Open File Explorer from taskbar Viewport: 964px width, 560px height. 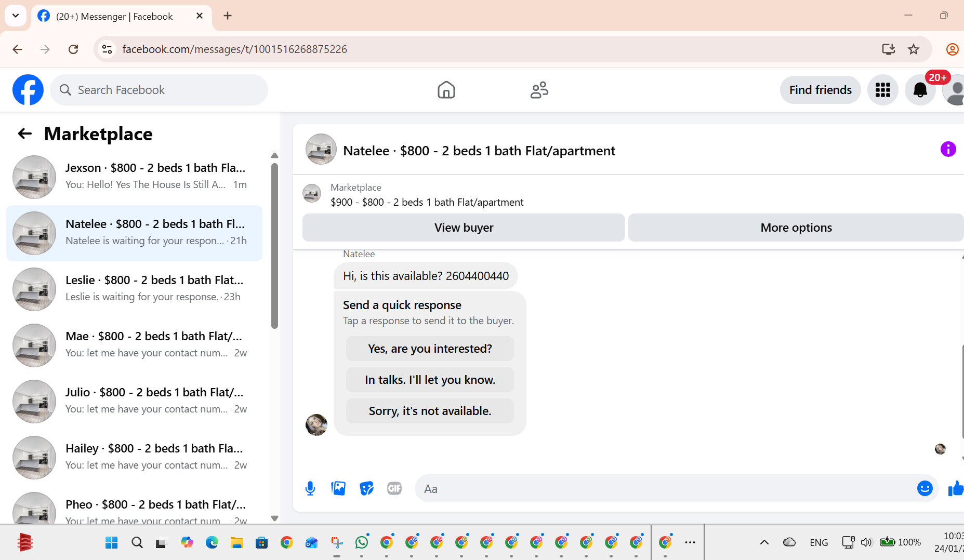coord(237,543)
